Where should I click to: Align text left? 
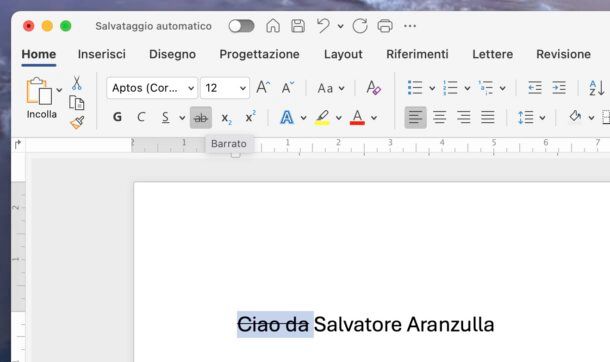click(415, 117)
